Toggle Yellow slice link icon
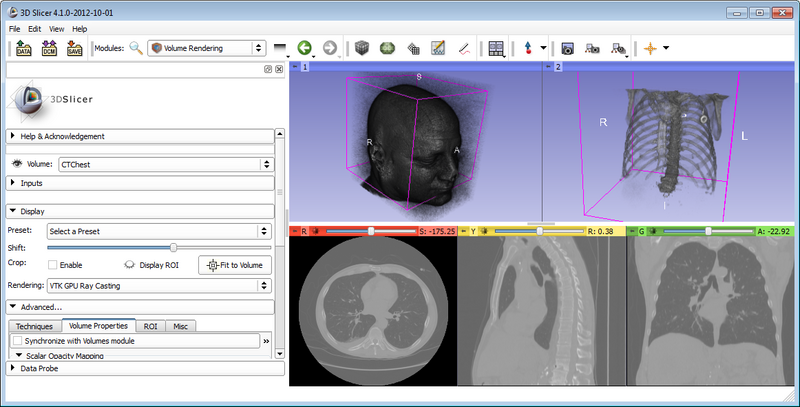Viewport: 800px width, 407px height. [484, 231]
